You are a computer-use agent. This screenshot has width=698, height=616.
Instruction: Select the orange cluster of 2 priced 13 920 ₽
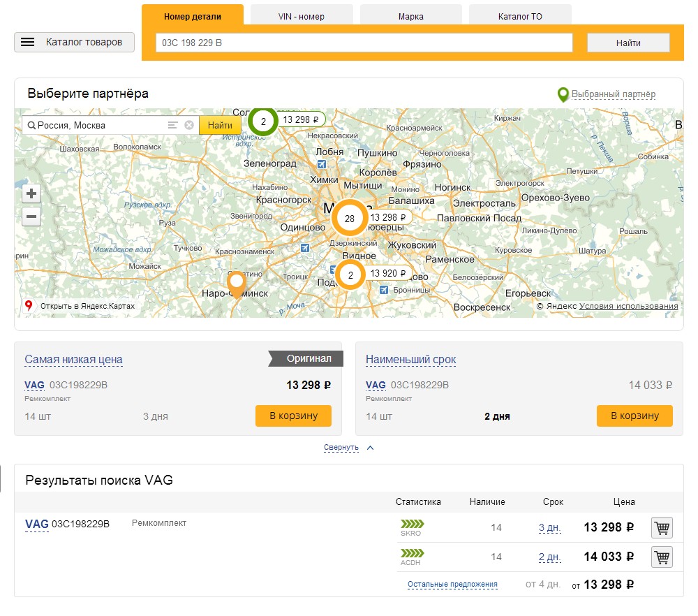350,274
